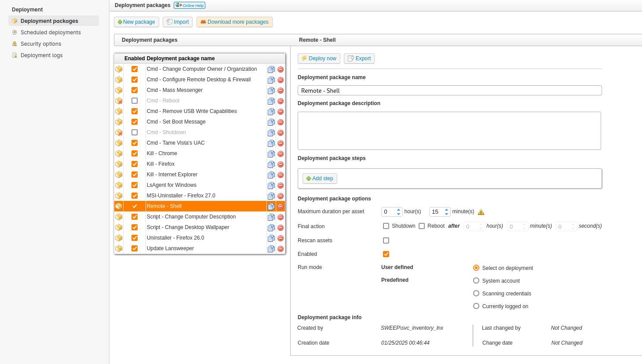Copy the Cmd - Mass Messenger package
Screen dimensions: 642x364
[x=271, y=91]
